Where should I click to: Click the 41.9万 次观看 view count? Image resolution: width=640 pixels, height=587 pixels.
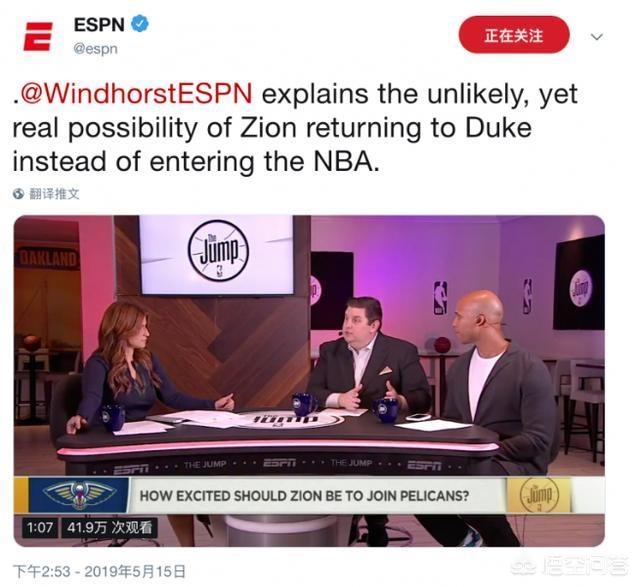tap(109, 527)
